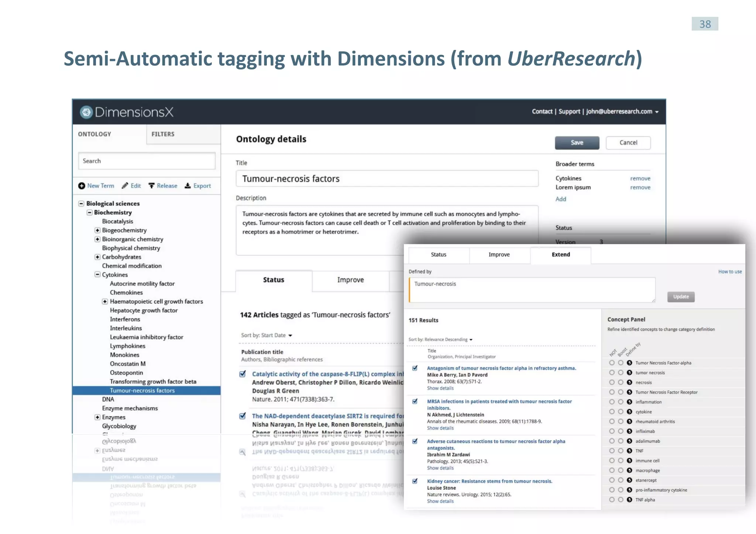Select Tumour-necrosis factors in tree
This screenshot has height=534, width=756.
tap(147, 390)
